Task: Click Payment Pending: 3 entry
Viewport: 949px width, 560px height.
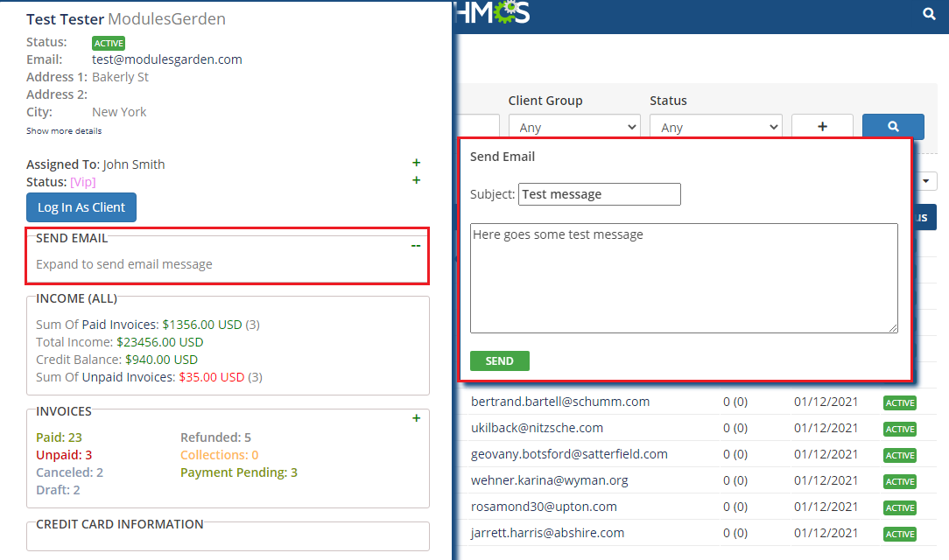Action: pyautogui.click(x=238, y=472)
